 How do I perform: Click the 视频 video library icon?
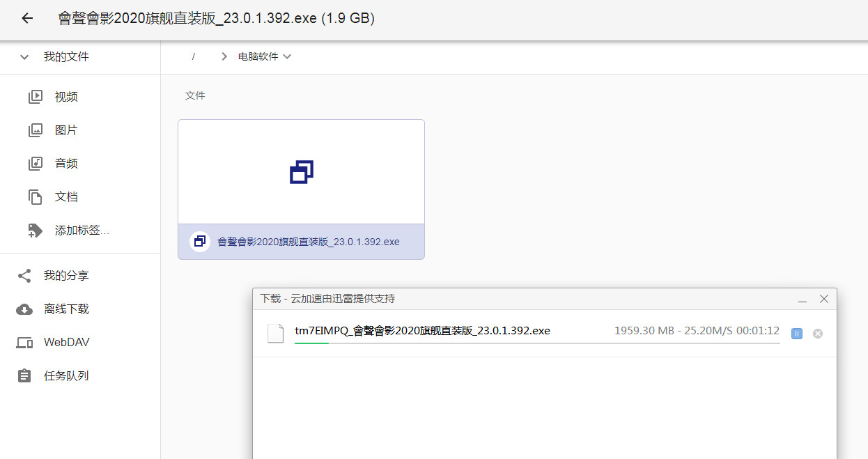(36, 97)
